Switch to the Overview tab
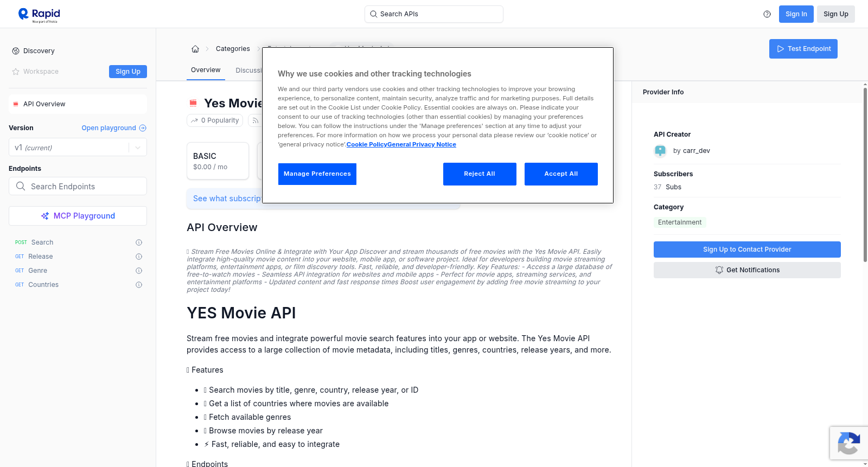Viewport: 868px width, 467px height. pos(206,70)
